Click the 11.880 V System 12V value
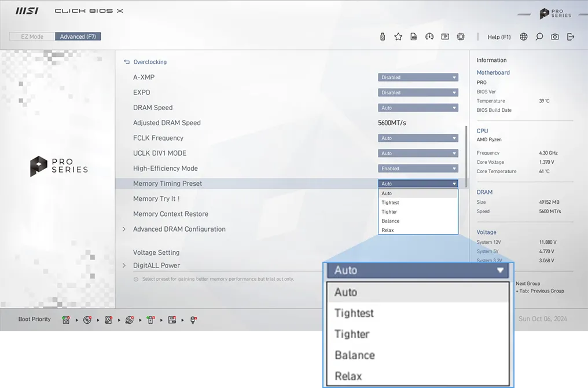Image resolution: width=588 pixels, height=388 pixels. (x=547, y=242)
